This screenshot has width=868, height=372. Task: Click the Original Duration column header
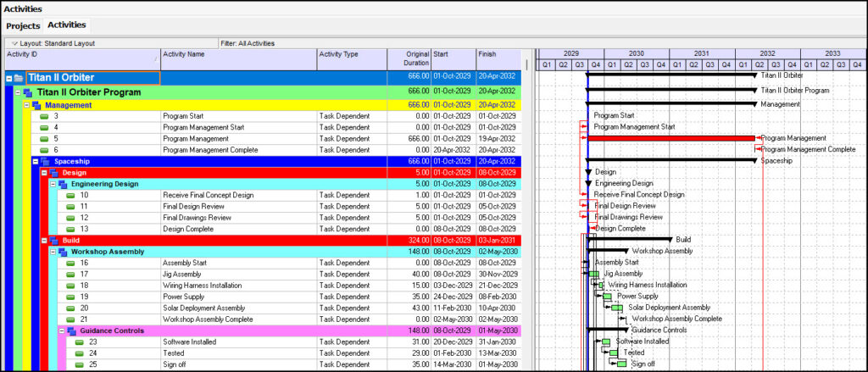click(x=409, y=59)
